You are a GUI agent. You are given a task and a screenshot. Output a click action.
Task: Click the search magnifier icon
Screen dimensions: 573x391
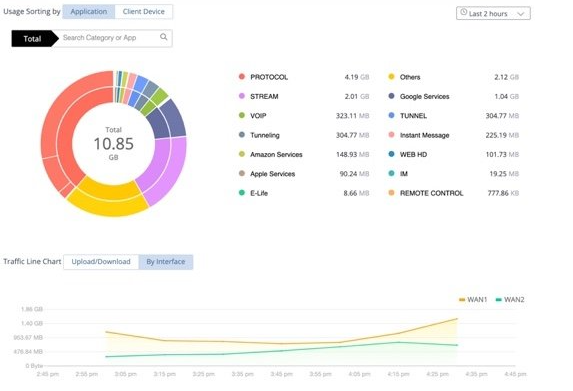[x=164, y=37]
